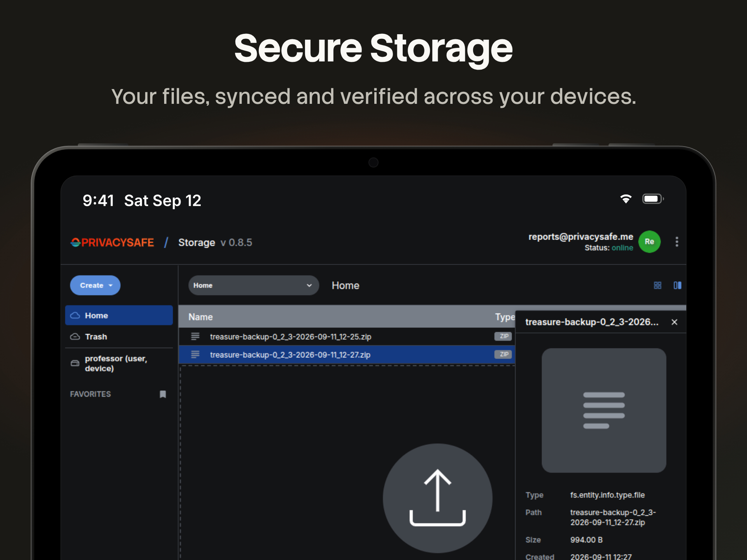Screen dimensions: 747x560
Task: Click the Path value in details
Action: [613, 517]
